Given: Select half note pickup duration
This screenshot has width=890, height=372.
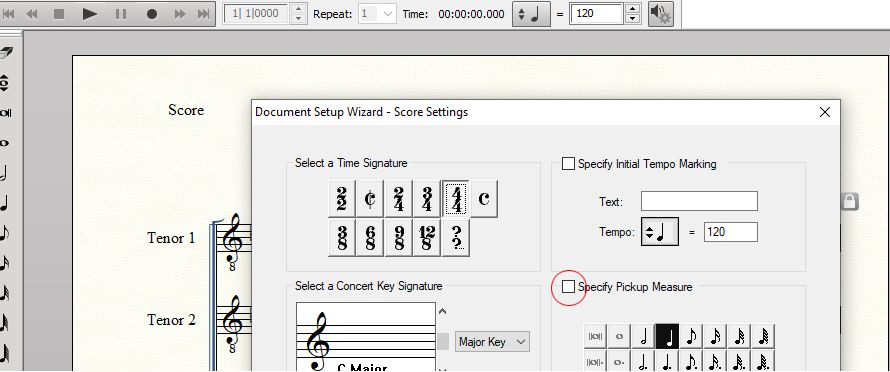Looking at the screenshot, I should coord(643,336).
